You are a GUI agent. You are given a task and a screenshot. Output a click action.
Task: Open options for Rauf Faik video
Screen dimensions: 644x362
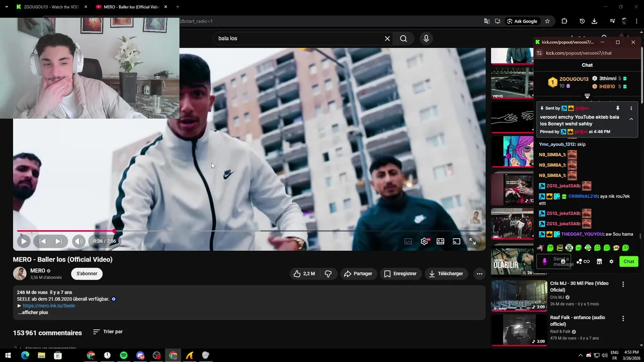pyautogui.click(x=623, y=318)
